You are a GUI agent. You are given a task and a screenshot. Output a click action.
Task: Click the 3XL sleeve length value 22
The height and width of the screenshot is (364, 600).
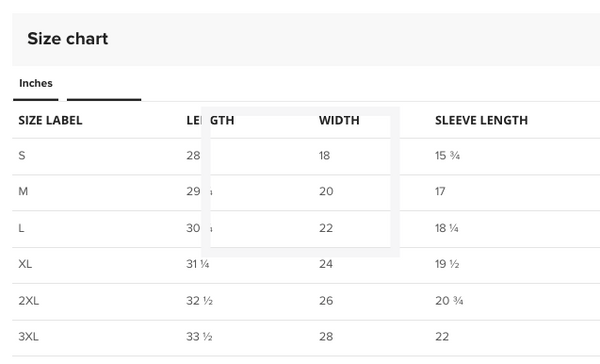click(x=442, y=337)
